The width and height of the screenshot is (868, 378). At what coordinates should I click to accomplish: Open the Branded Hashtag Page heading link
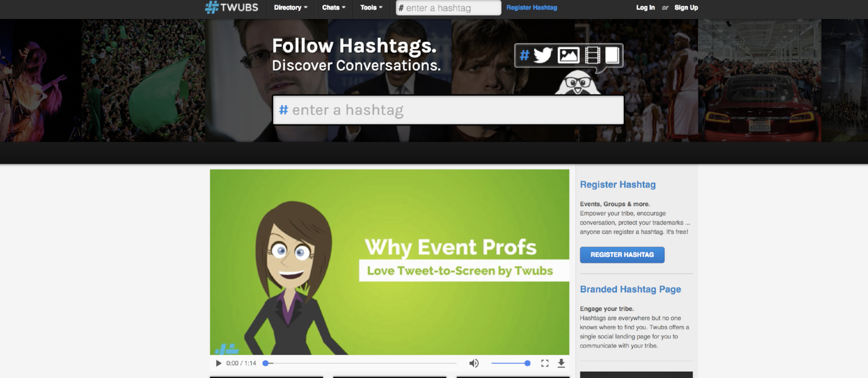(x=631, y=289)
